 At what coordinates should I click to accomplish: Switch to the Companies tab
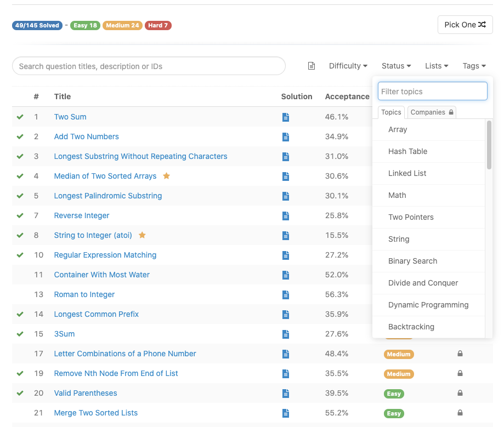(432, 112)
